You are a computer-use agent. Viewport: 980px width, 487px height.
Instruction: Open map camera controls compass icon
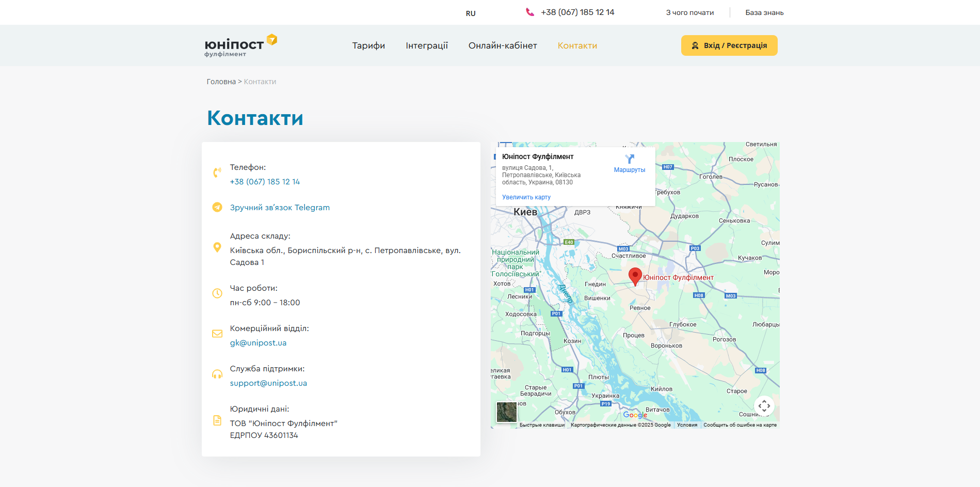tap(764, 406)
